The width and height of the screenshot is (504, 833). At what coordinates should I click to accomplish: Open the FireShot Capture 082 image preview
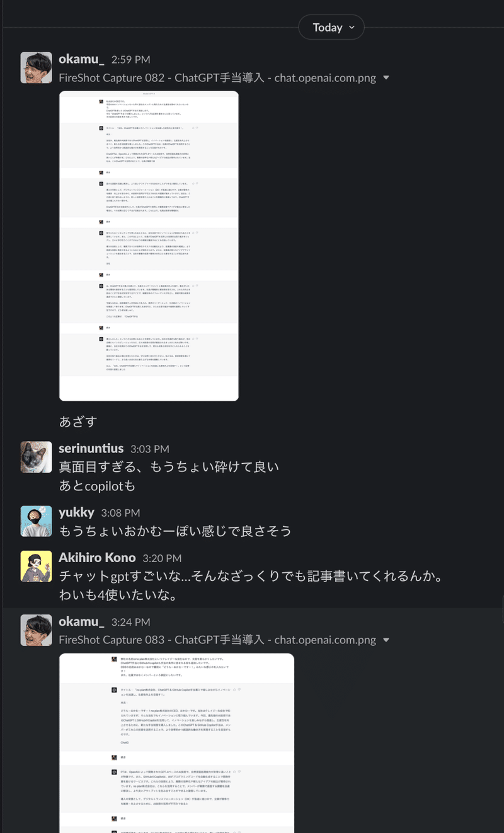[x=149, y=246]
